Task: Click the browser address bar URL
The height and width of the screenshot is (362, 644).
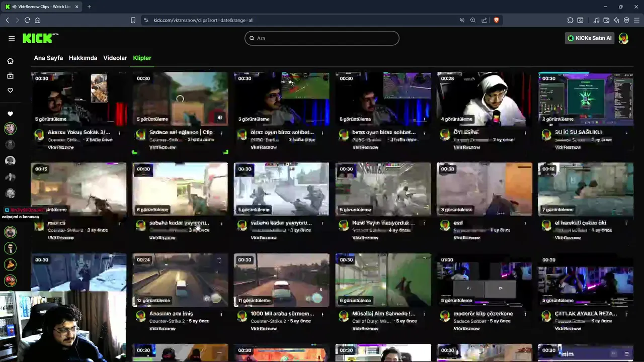Action: 203,20
